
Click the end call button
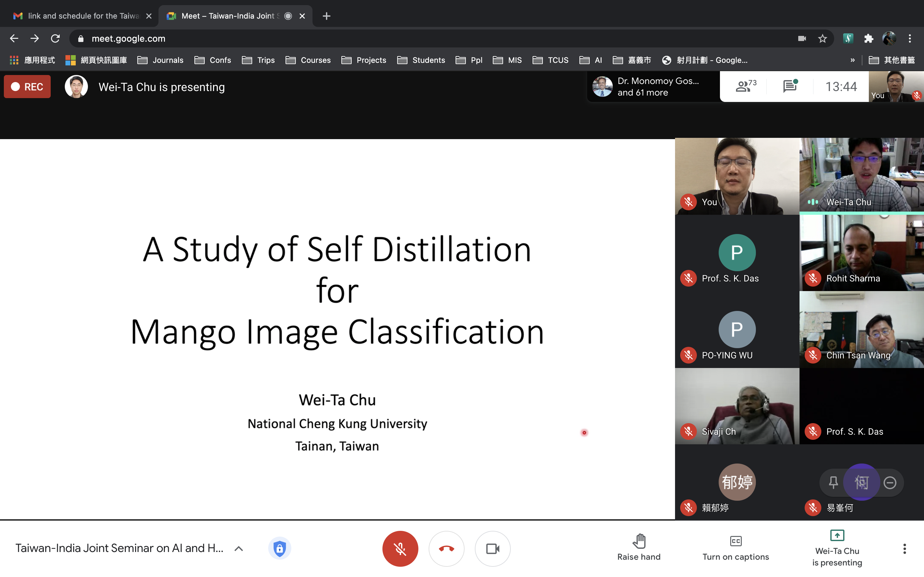(x=447, y=548)
